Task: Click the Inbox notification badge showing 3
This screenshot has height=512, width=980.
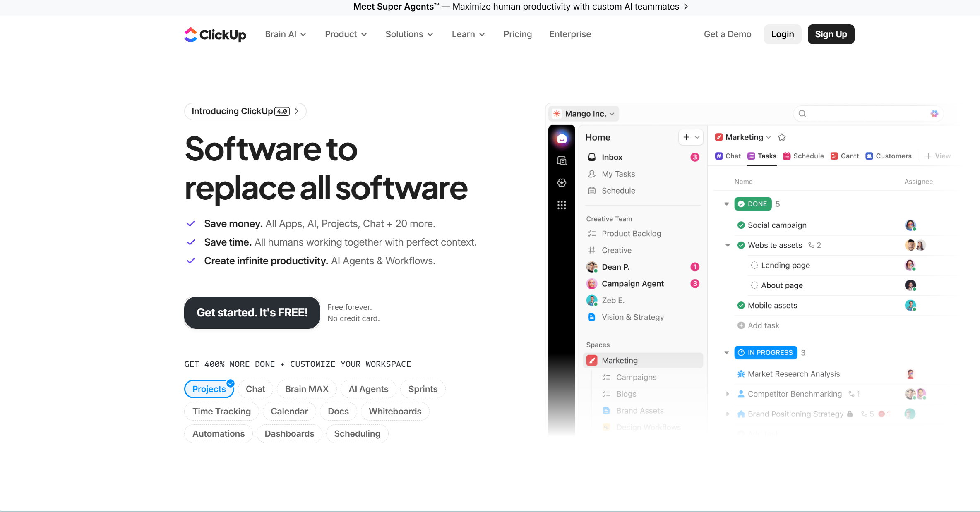Action: 695,157
